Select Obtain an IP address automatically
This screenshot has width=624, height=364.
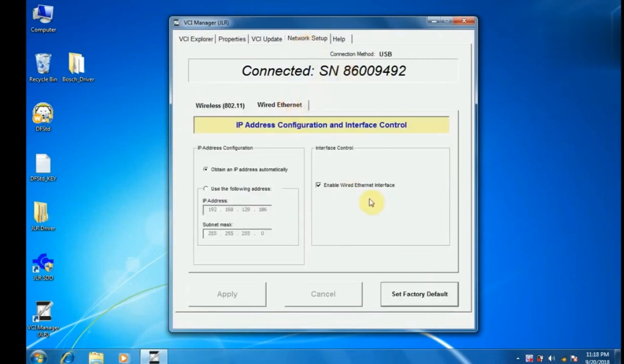(x=246, y=170)
